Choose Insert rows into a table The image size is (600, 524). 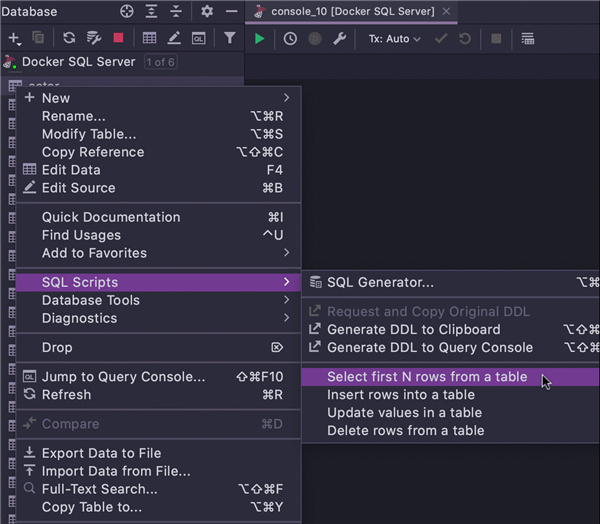(451, 395)
